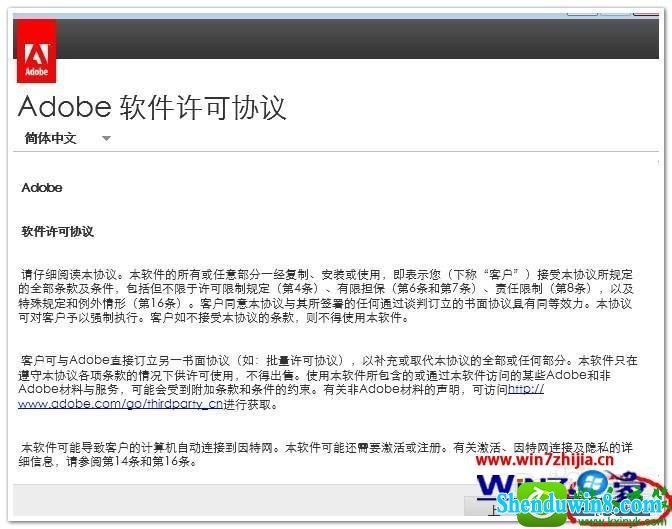Open the 简体中文 language dropdown
The height and width of the screenshot is (529, 672).
pyautogui.click(x=67, y=138)
